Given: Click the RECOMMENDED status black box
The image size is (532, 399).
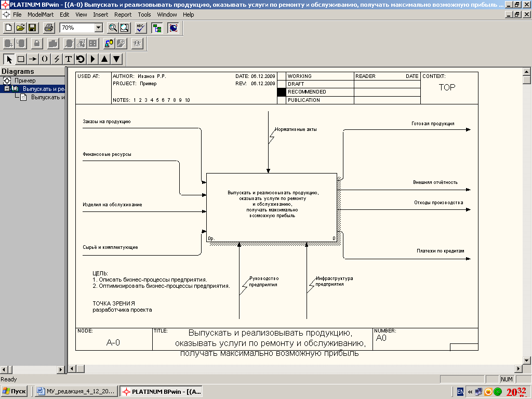Looking at the screenshot, I should (x=282, y=92).
